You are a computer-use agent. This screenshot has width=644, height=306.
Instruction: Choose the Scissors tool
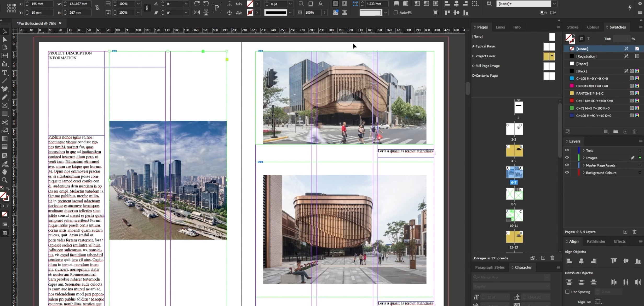[4, 122]
